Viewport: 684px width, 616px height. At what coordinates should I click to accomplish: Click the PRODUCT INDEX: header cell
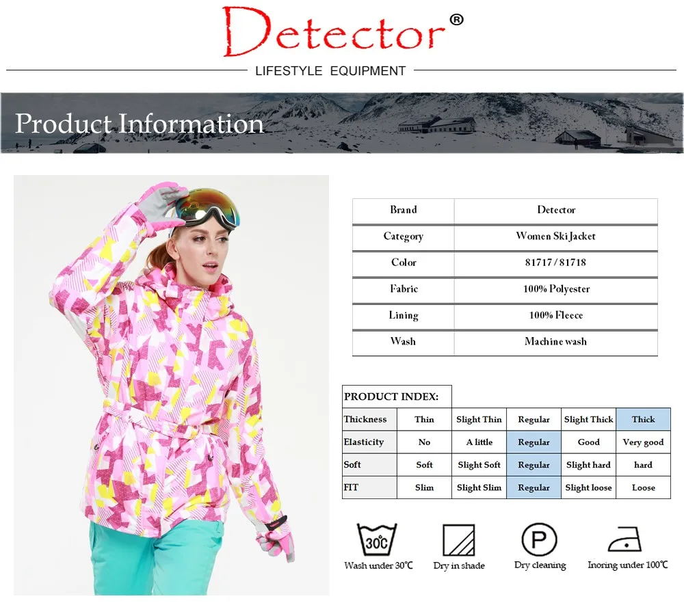[397, 397]
